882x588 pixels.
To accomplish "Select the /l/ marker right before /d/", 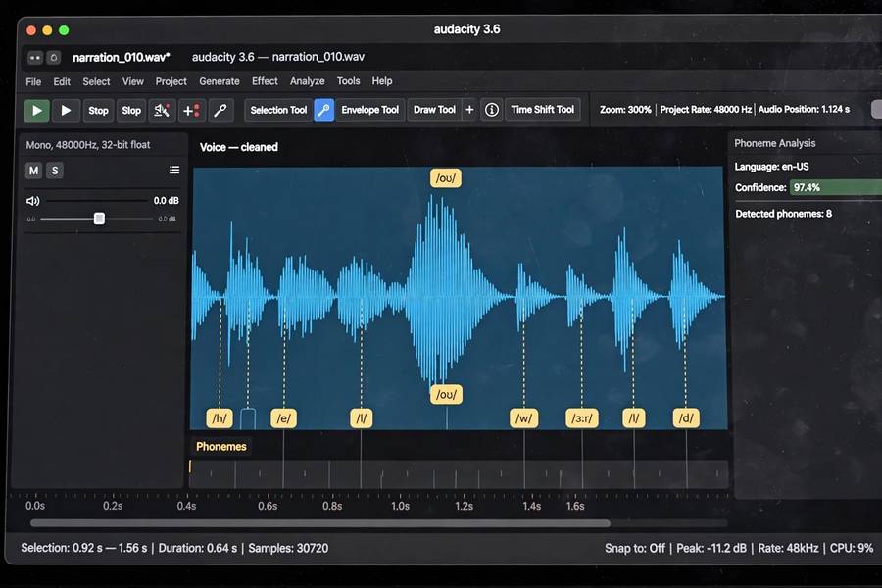I will (x=634, y=418).
